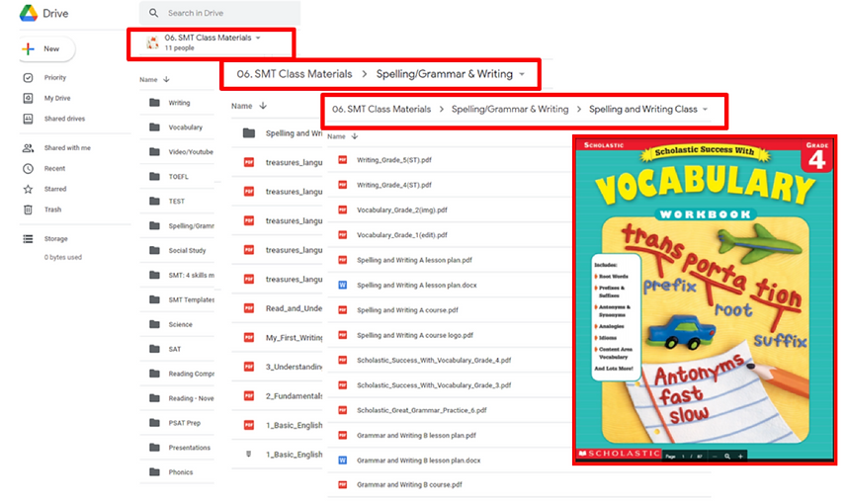The height and width of the screenshot is (504, 848).
Task: Zoom out the PDF preview with minus
Action: (x=715, y=457)
